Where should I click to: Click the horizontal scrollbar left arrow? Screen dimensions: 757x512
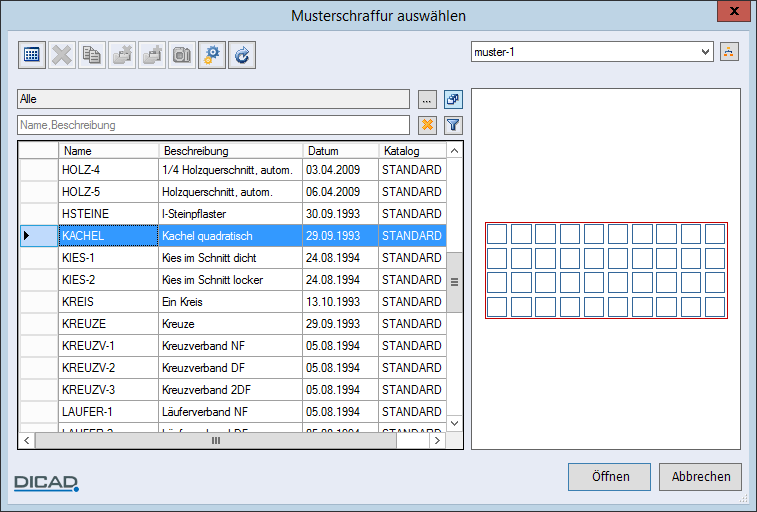pos(27,440)
